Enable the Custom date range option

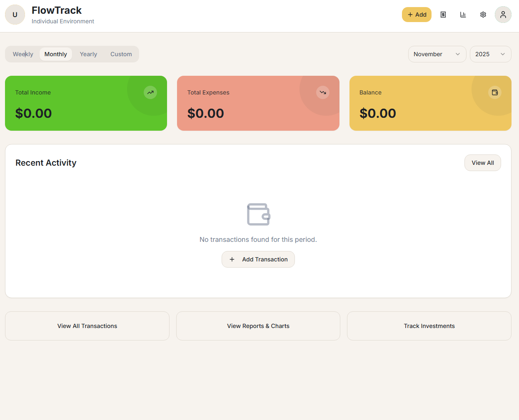point(121,54)
